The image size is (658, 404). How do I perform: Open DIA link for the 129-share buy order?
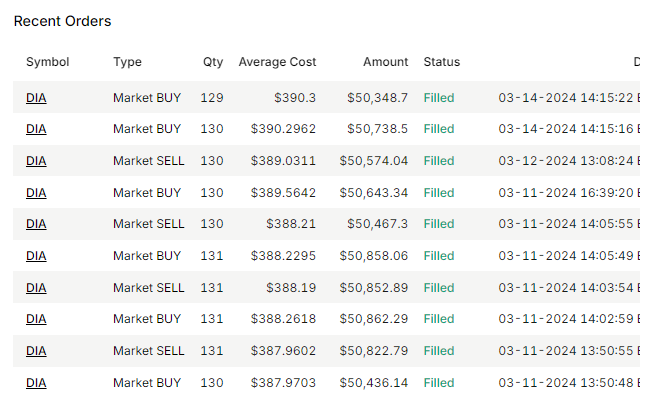click(x=36, y=98)
